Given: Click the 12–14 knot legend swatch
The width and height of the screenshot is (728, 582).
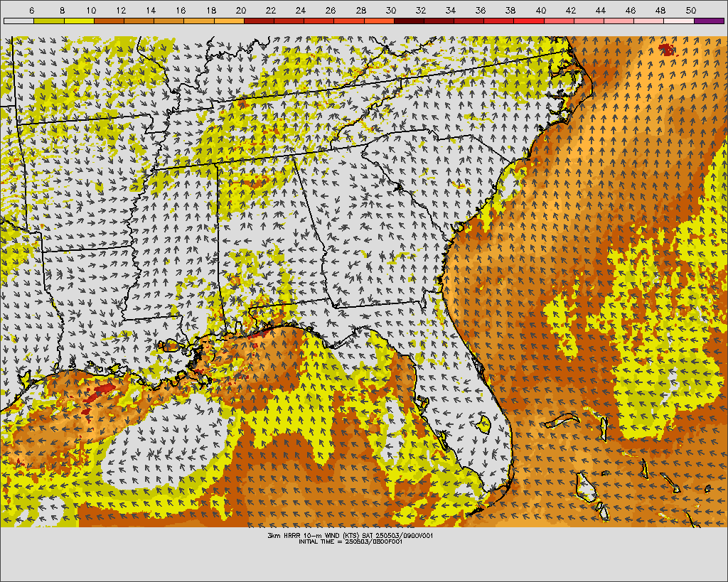Looking at the screenshot, I should [x=139, y=21].
